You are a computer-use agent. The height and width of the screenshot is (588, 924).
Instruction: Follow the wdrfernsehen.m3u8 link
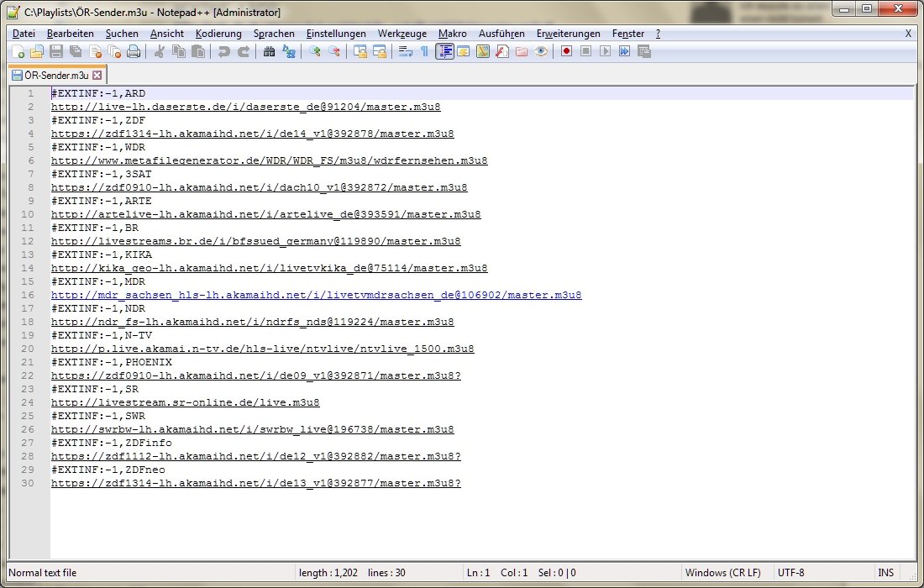[270, 160]
